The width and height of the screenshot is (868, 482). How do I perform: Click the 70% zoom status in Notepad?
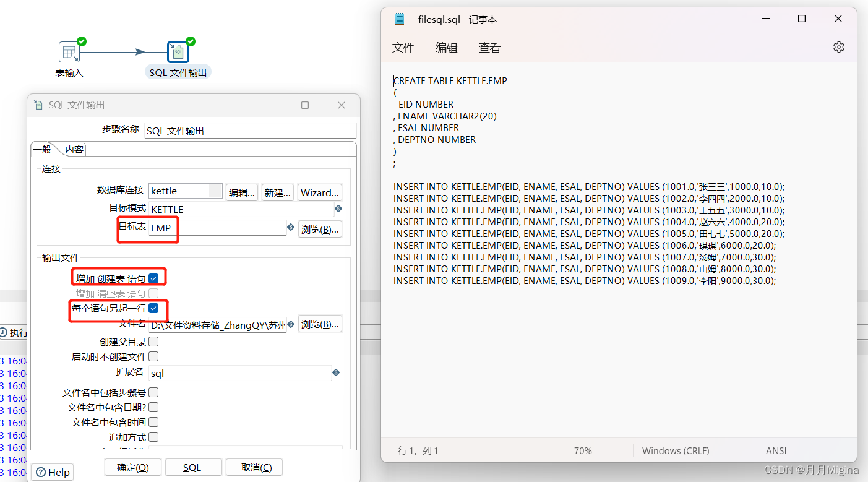click(x=583, y=451)
